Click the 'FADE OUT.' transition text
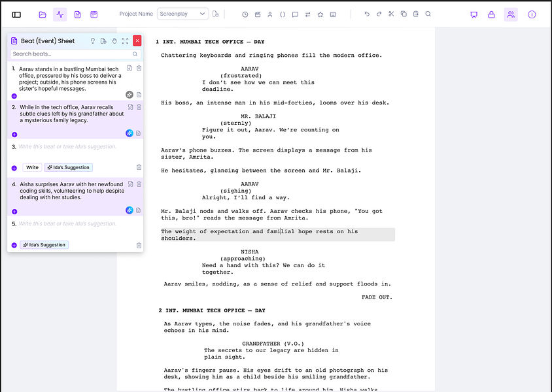This screenshot has height=392, width=552. click(377, 297)
